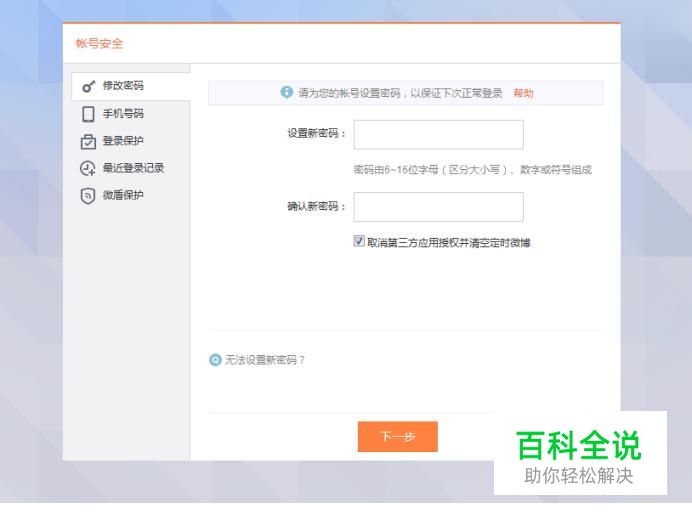Focus the 确认新密码 input field

[438, 207]
